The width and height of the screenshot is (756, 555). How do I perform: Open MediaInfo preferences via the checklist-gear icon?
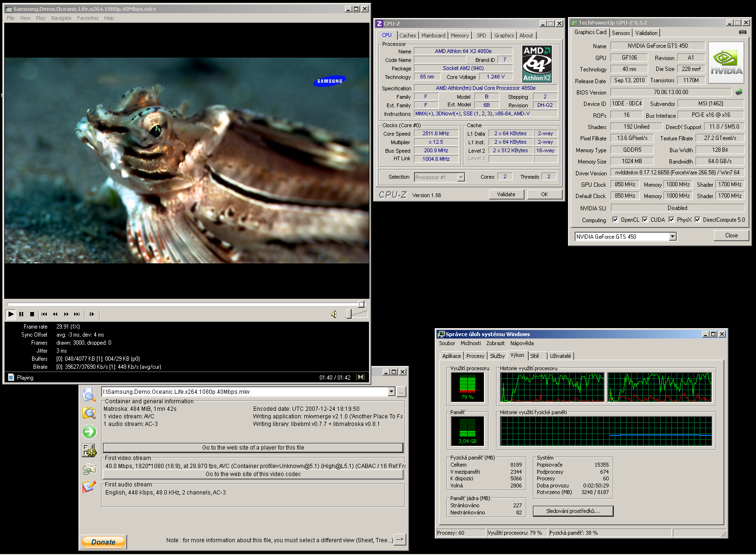89,450
